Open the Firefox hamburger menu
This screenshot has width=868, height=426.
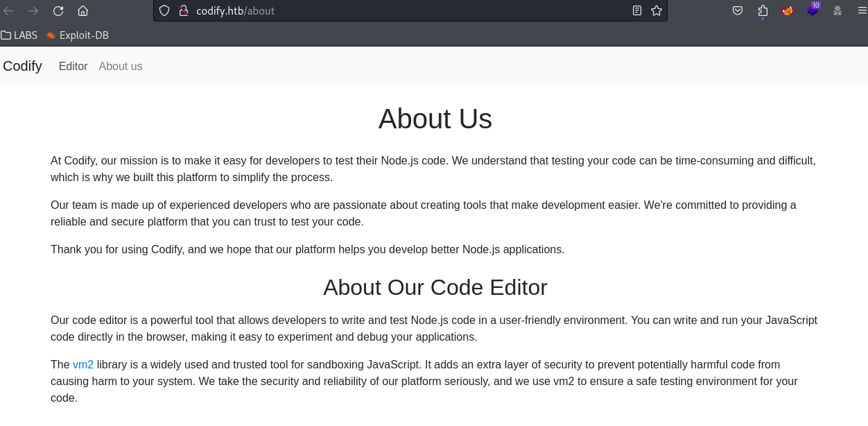(862, 10)
